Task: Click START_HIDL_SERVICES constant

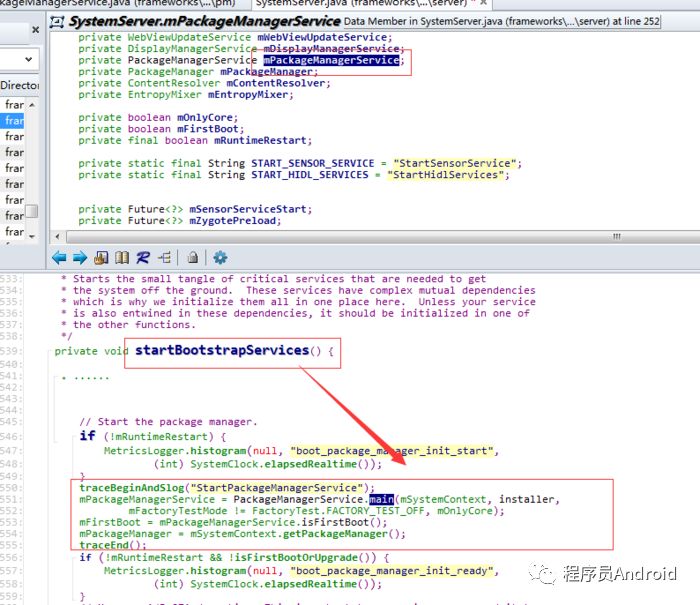Action: pos(310,175)
